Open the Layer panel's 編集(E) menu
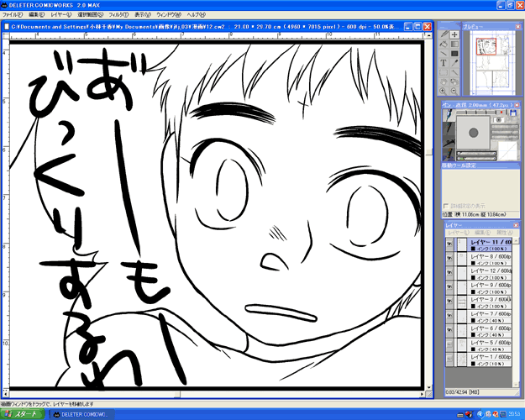 click(483, 233)
